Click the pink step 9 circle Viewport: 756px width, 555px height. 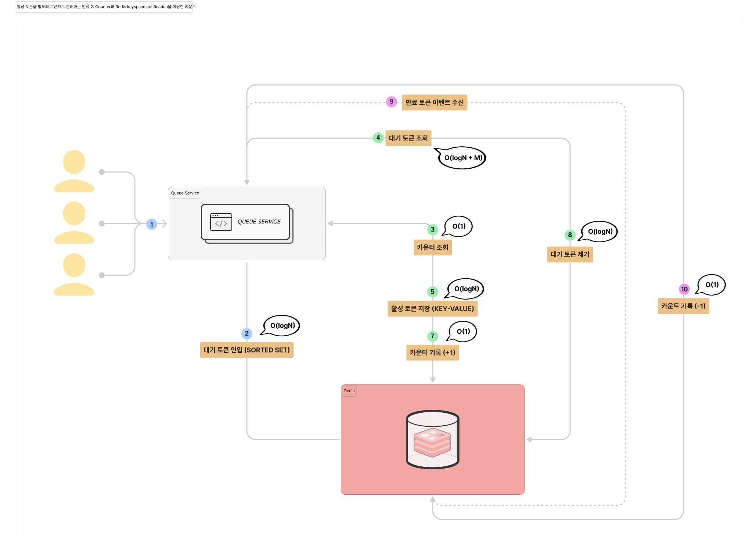click(392, 102)
